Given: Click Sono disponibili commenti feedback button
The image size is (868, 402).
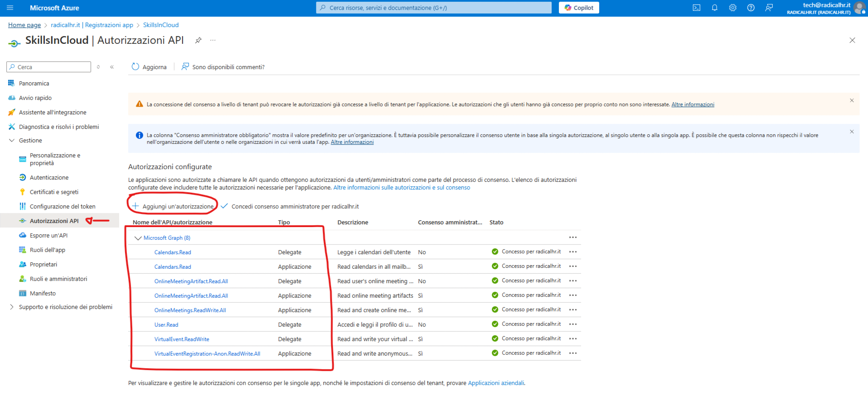Looking at the screenshot, I should [223, 67].
